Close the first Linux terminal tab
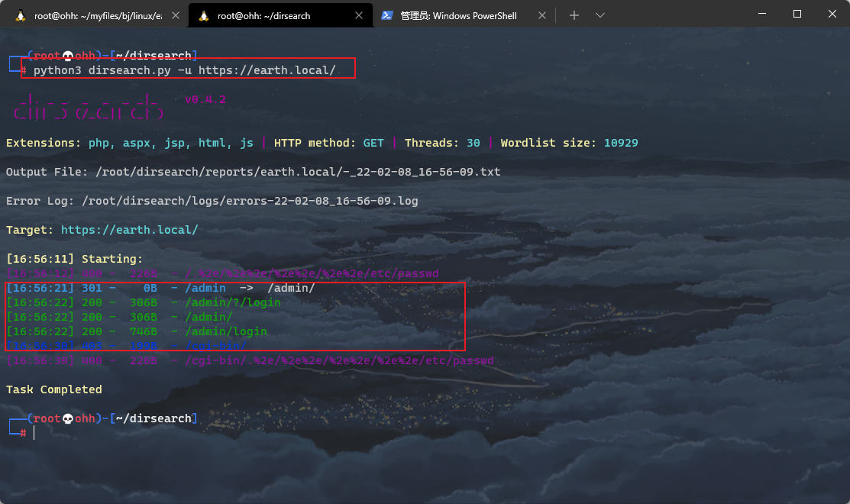The height and width of the screenshot is (504, 850). (176, 16)
